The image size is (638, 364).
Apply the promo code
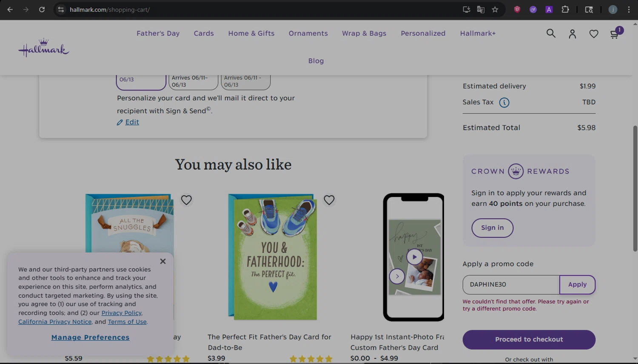pyautogui.click(x=577, y=284)
